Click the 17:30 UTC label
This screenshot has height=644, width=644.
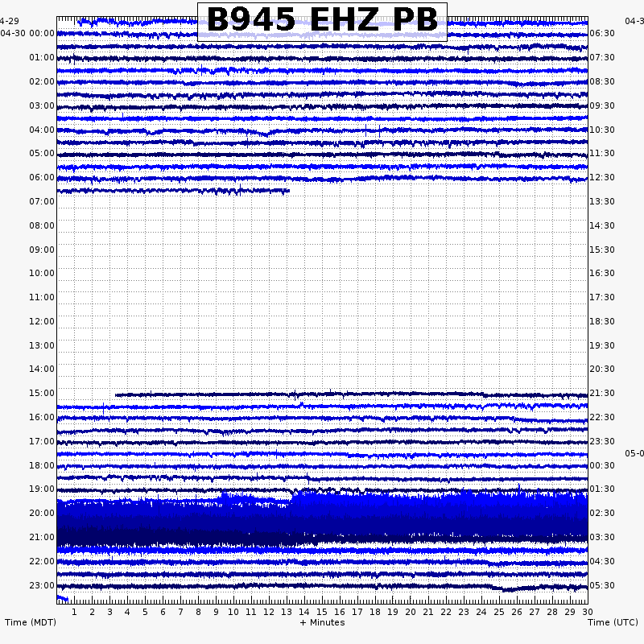pyautogui.click(x=602, y=297)
